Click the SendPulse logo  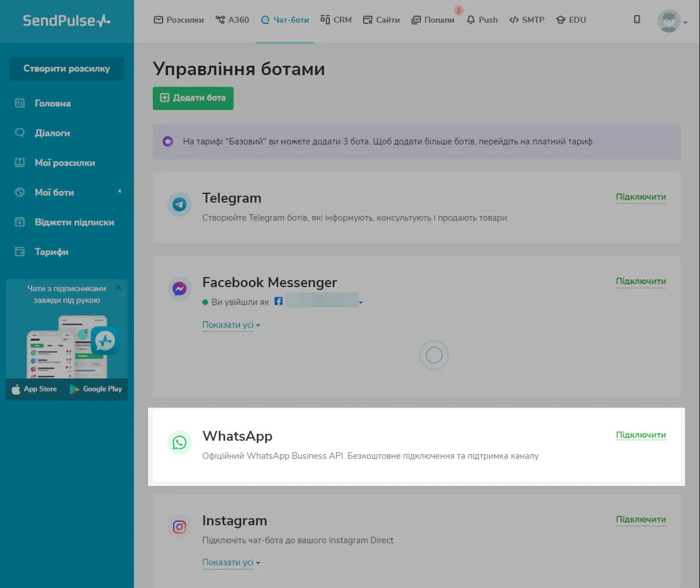pos(66,21)
